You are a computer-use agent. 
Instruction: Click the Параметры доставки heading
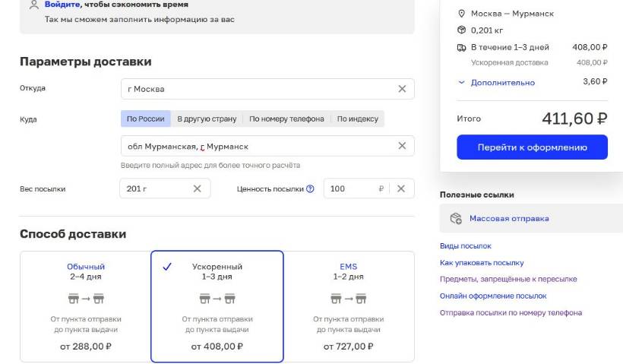click(85, 62)
